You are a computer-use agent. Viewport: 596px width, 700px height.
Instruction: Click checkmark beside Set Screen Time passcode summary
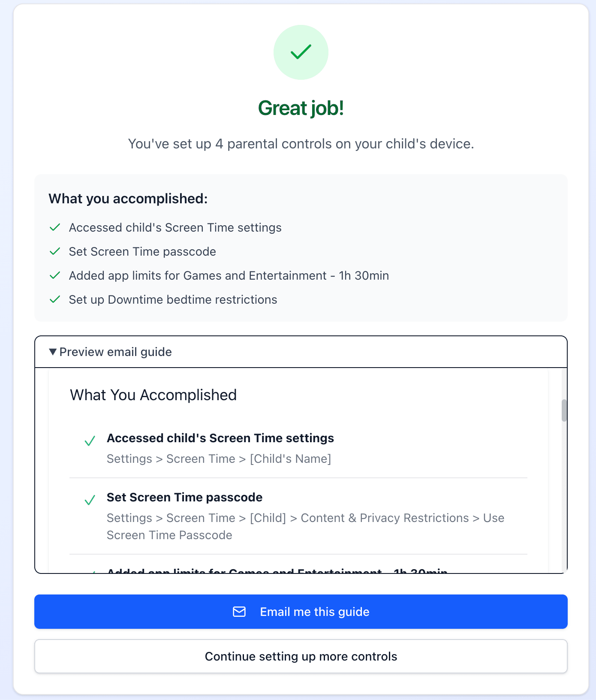click(x=55, y=251)
